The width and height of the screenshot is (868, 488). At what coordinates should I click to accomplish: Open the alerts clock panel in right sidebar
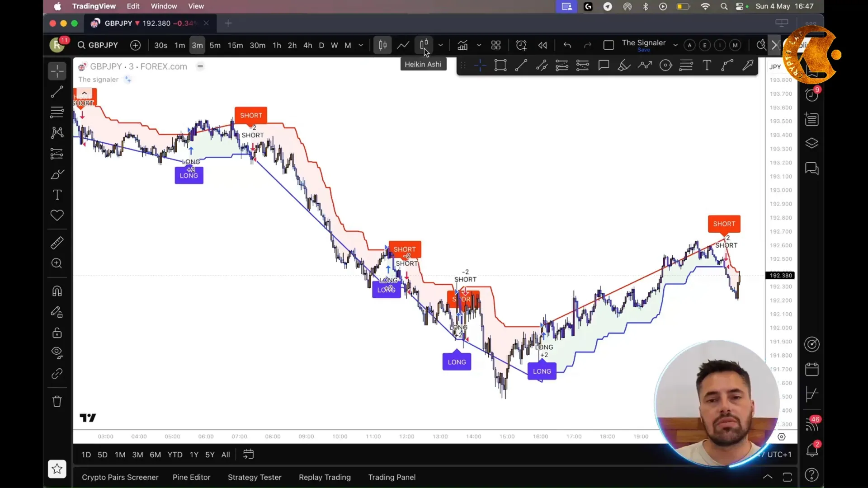812,94
